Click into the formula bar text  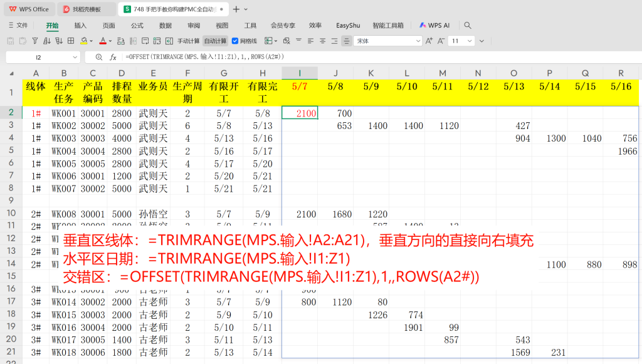pos(205,57)
